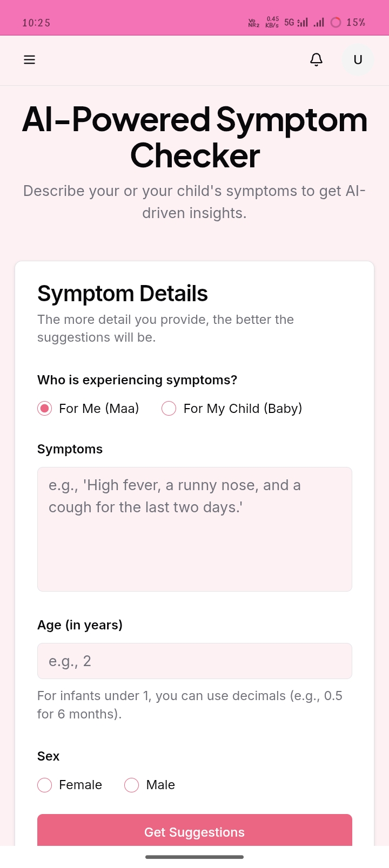Open the hamburger navigation menu
Viewport: 389px width, 868px height.
[30, 60]
